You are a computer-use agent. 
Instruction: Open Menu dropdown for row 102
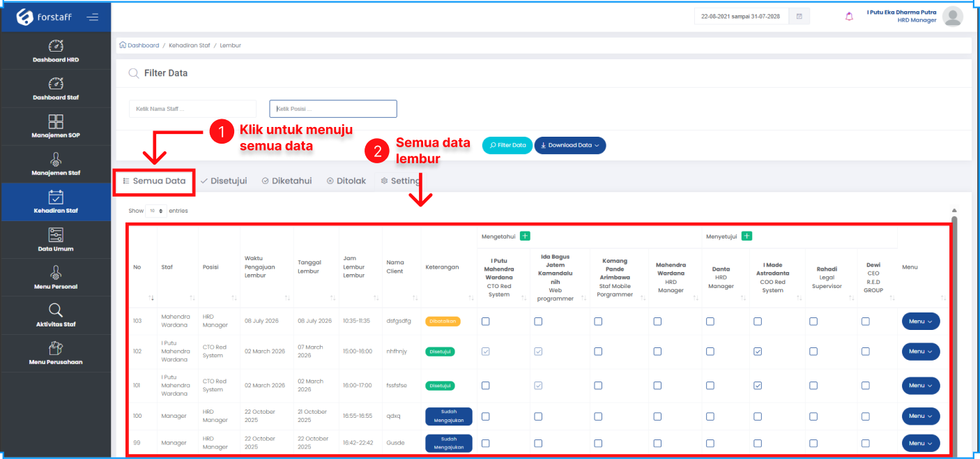pos(921,352)
